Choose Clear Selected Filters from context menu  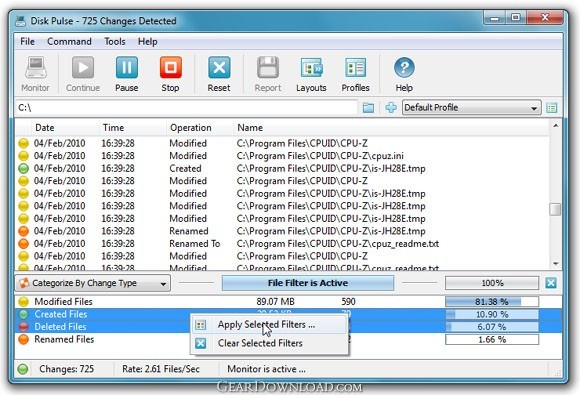(269, 343)
